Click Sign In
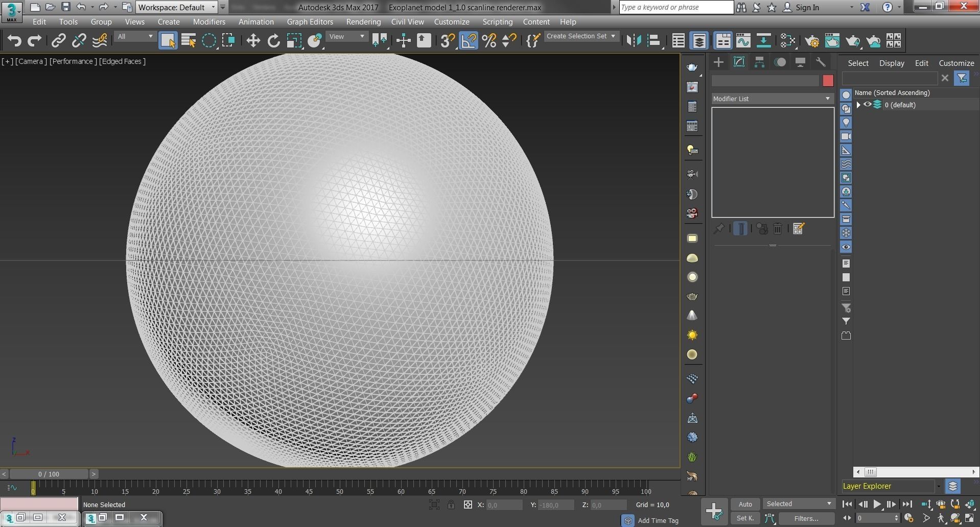 pos(807,7)
